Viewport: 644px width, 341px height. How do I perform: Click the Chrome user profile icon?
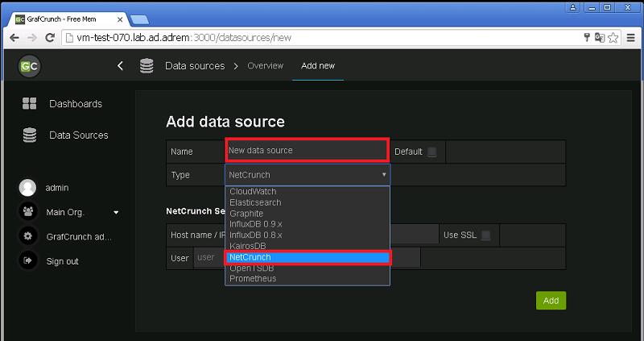tap(573, 7)
